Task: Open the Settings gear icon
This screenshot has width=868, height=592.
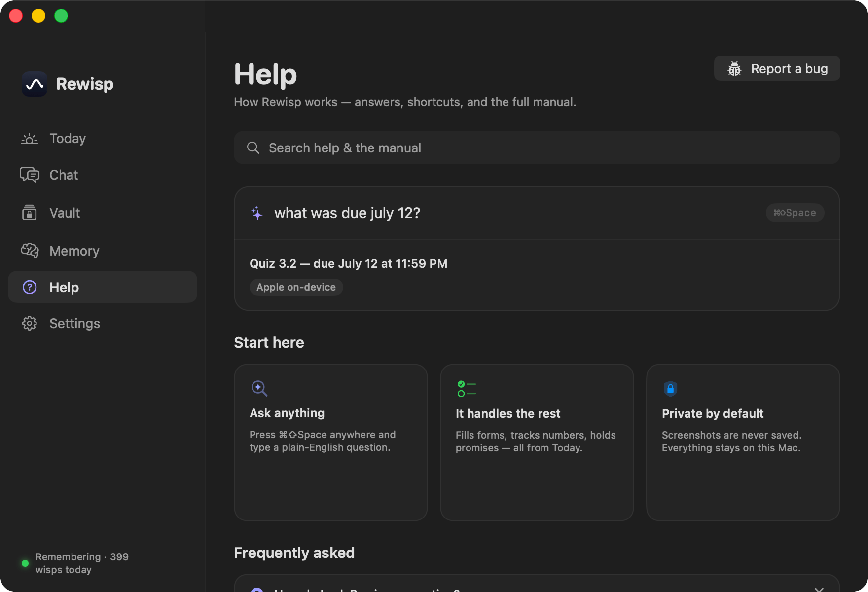Action: click(x=30, y=323)
